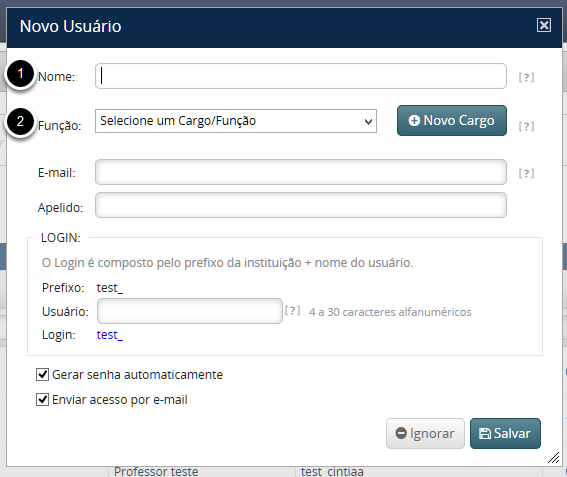Click the dialog resize handle corner
Screen dimensions: 567x477
coord(554,457)
